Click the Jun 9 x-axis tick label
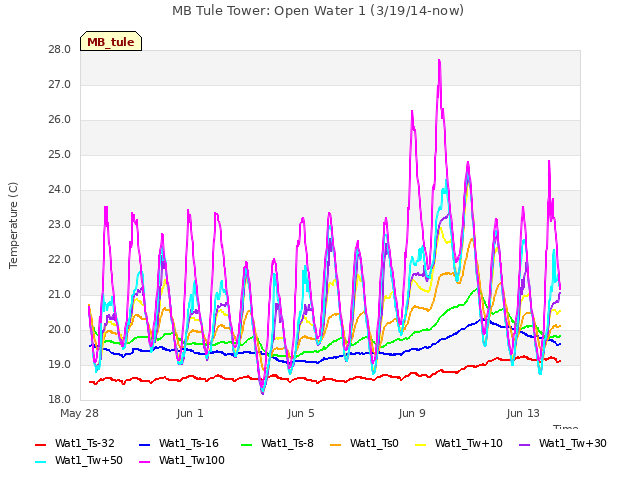Image resolution: width=640 pixels, height=480 pixels. click(412, 413)
